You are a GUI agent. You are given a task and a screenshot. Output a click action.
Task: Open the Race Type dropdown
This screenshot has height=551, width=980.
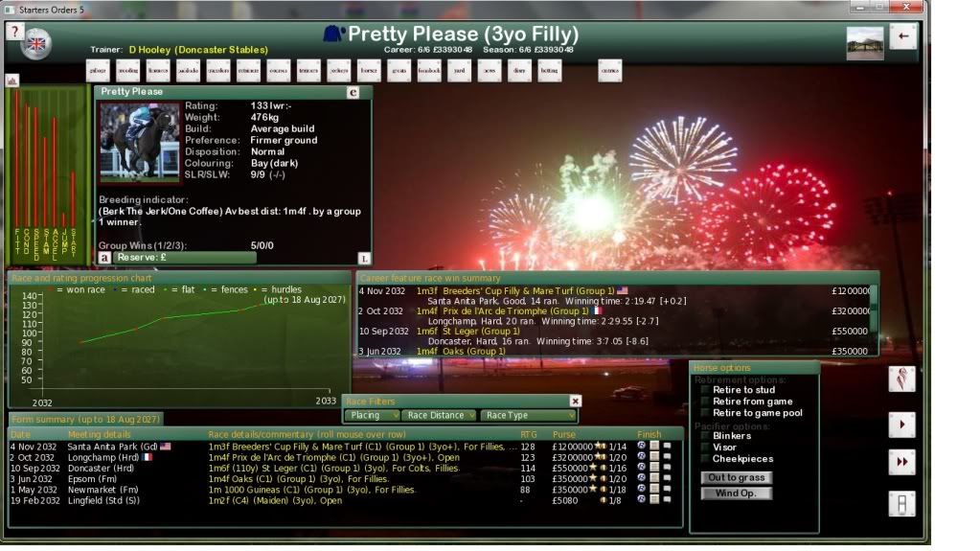[528, 415]
